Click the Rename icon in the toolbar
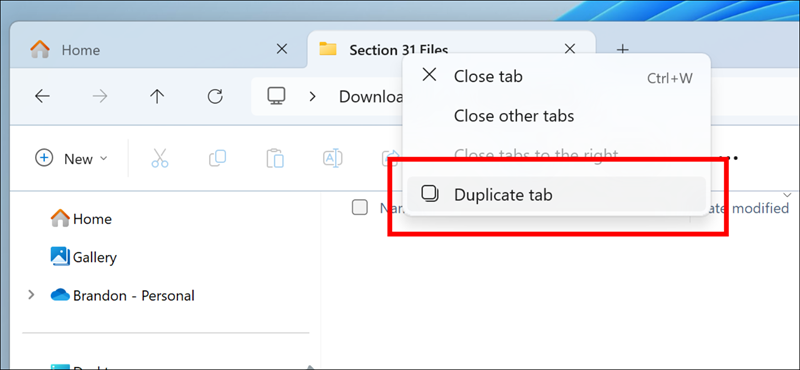This screenshot has height=370, width=800. tap(333, 159)
